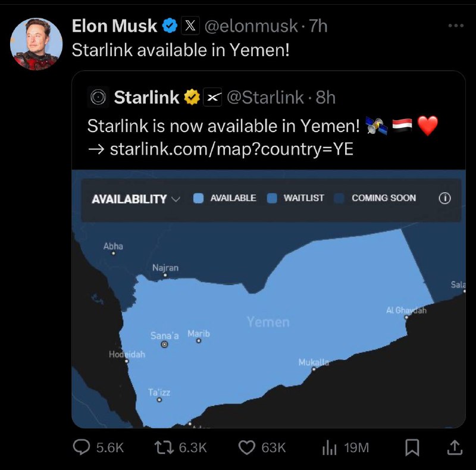Like the post with heart icon

coord(246,447)
